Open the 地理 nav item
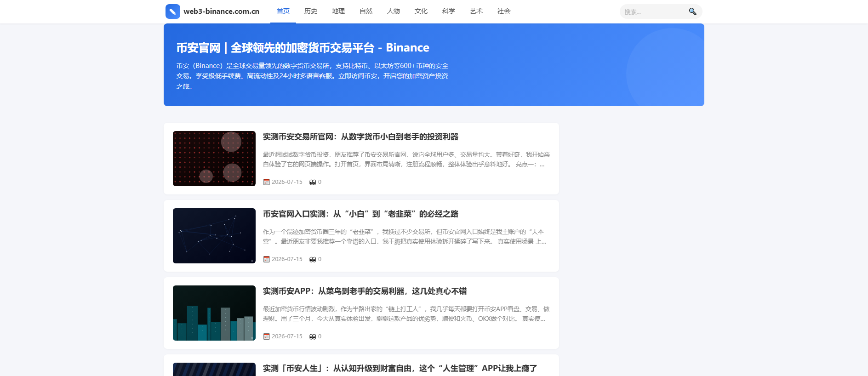Screen dimensions: 868x376 click(x=338, y=11)
